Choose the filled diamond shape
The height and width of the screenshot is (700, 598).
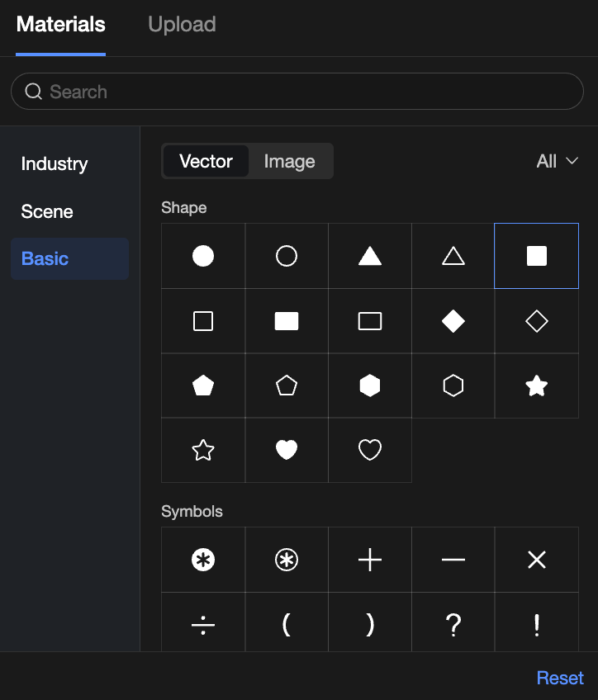click(x=453, y=321)
